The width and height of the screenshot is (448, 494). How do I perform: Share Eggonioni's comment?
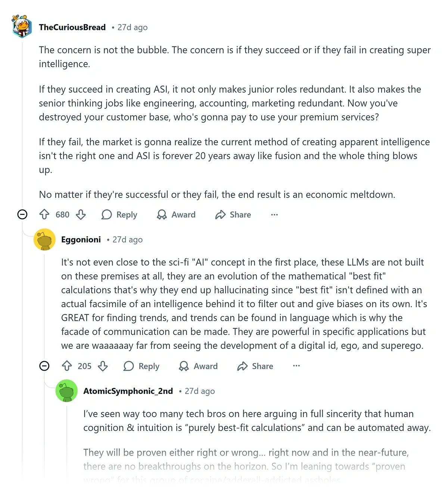(x=254, y=366)
